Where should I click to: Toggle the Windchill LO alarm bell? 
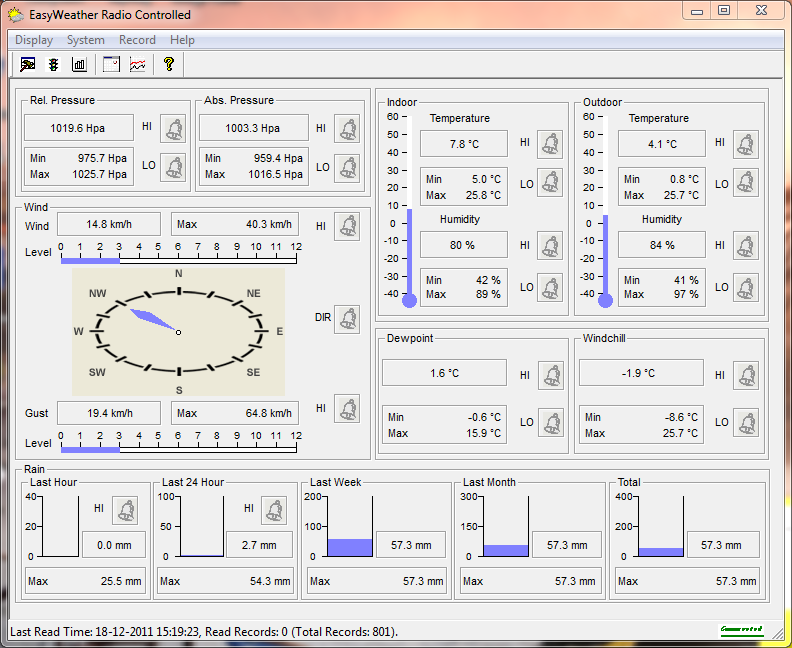746,423
